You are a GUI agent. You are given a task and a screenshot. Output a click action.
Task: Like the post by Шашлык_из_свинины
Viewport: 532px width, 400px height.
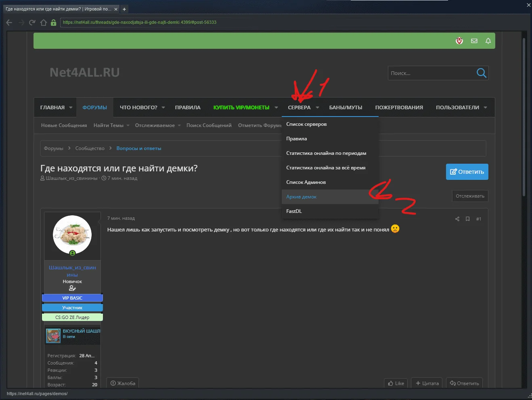[396, 383]
